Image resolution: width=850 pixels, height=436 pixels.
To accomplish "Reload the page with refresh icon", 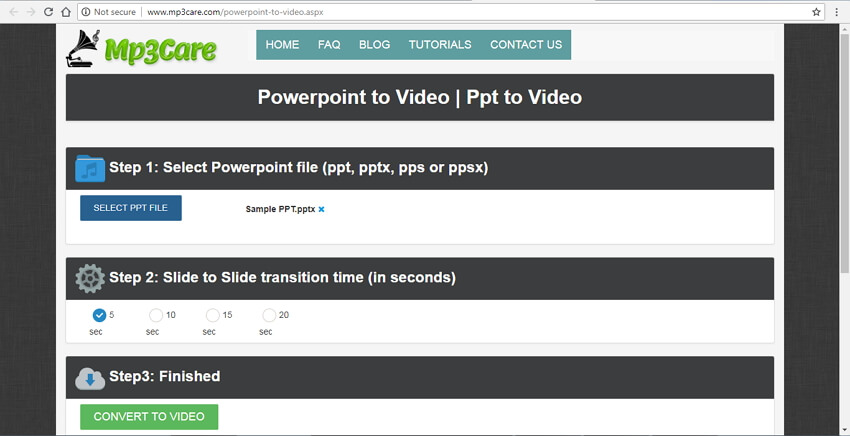I will point(48,12).
